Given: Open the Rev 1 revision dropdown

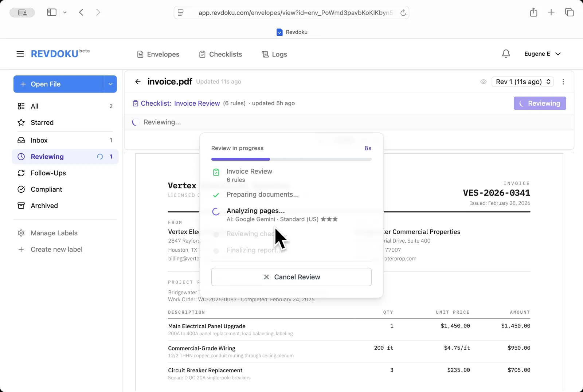Looking at the screenshot, I should pos(523,82).
